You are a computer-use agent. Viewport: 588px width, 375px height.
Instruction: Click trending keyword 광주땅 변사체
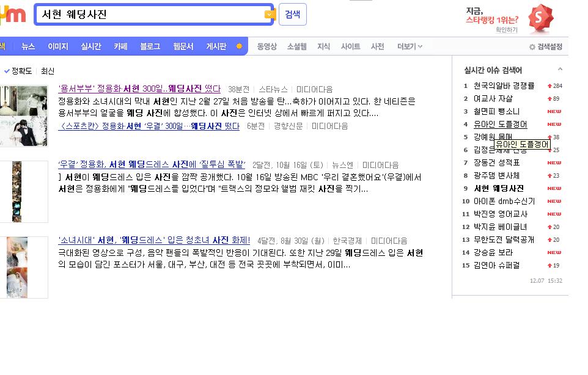(496, 175)
